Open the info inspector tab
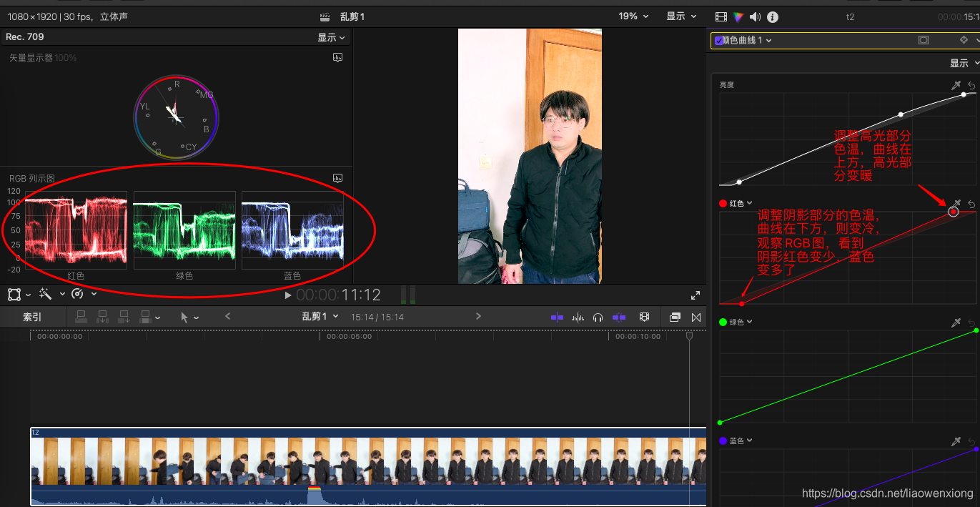980x507 pixels. point(773,17)
